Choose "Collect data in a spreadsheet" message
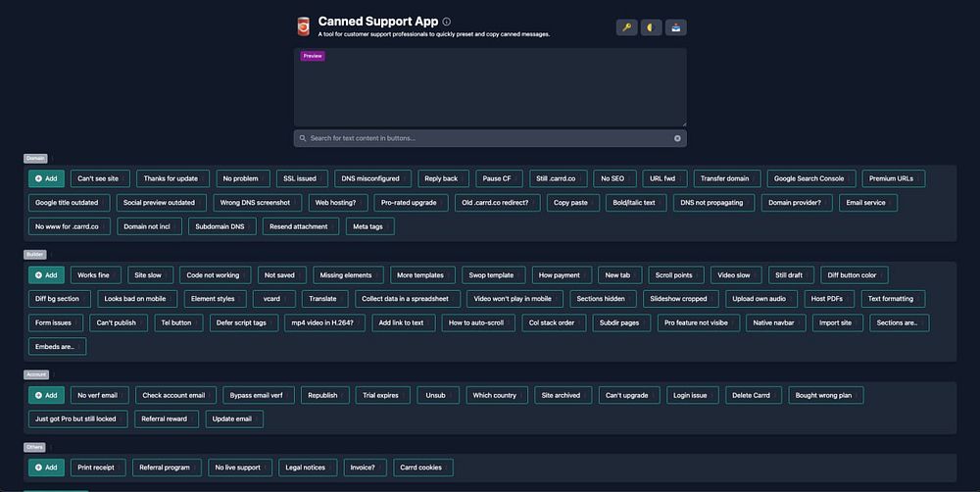This screenshot has height=492, width=980. point(408,299)
